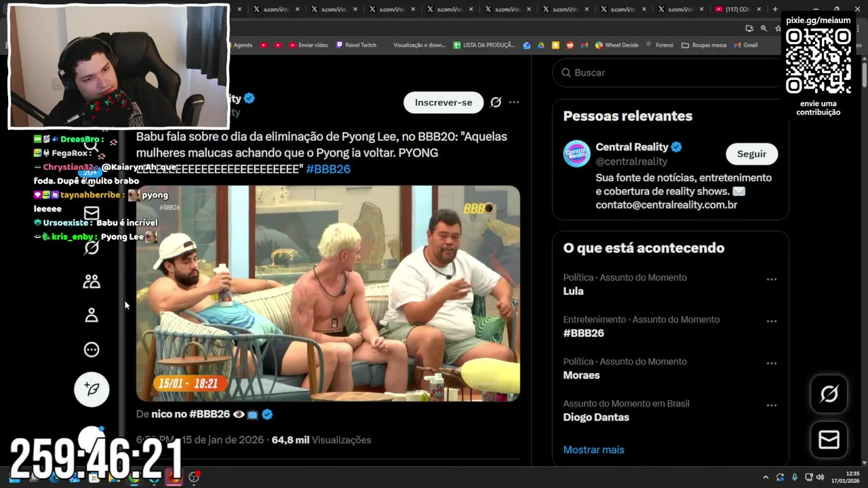Open Messages envelope in X left sidebar

pyautogui.click(x=92, y=212)
